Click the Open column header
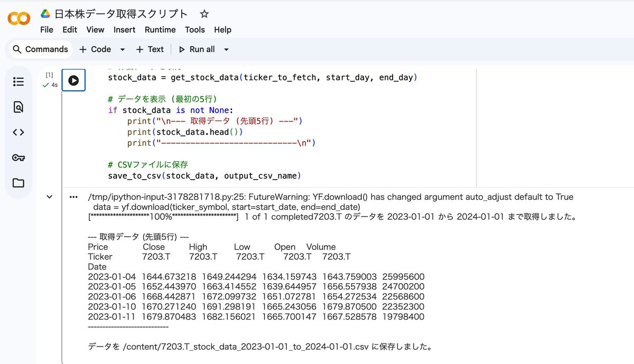The image size is (634, 364). click(285, 247)
